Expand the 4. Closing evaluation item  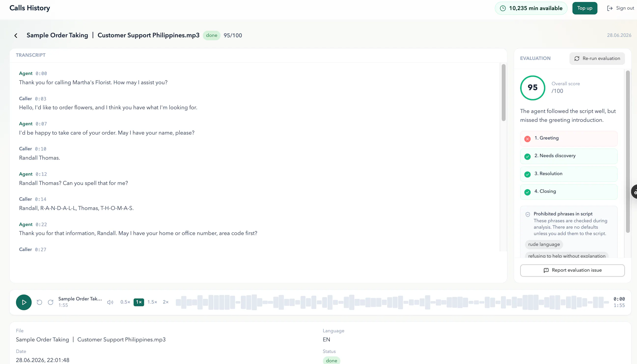568,192
